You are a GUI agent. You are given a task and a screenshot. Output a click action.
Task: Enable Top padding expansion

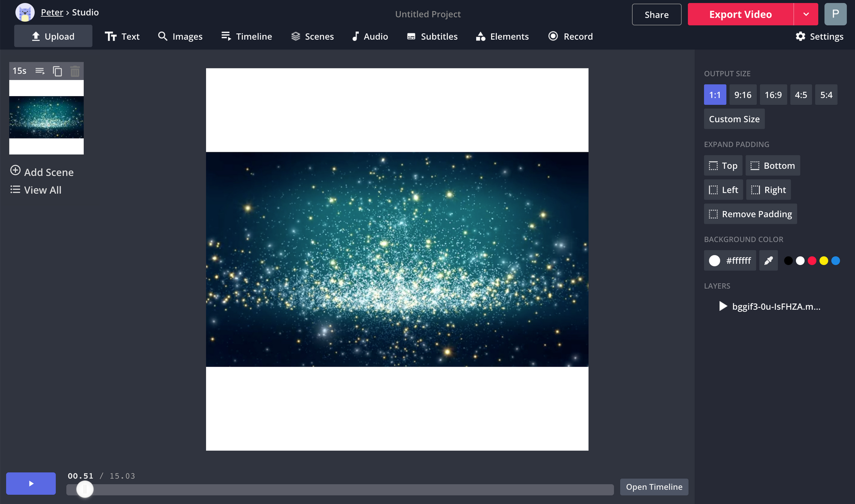tap(723, 165)
